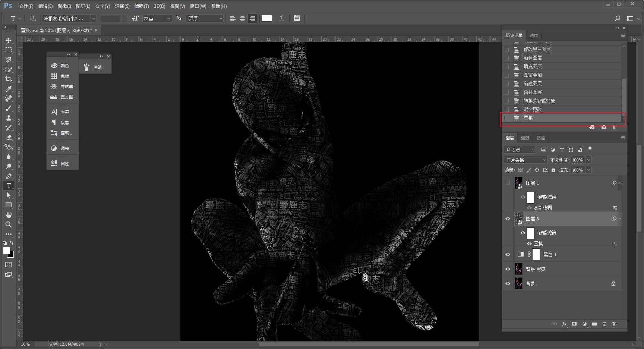
Task: Click the left align text icon
Action: 233,18
